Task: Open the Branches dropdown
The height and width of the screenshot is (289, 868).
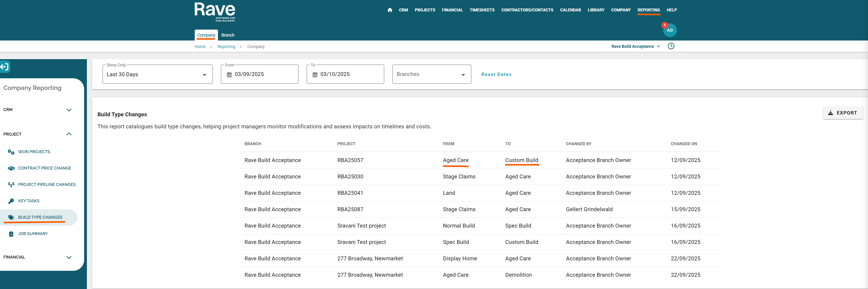Action: point(431,74)
